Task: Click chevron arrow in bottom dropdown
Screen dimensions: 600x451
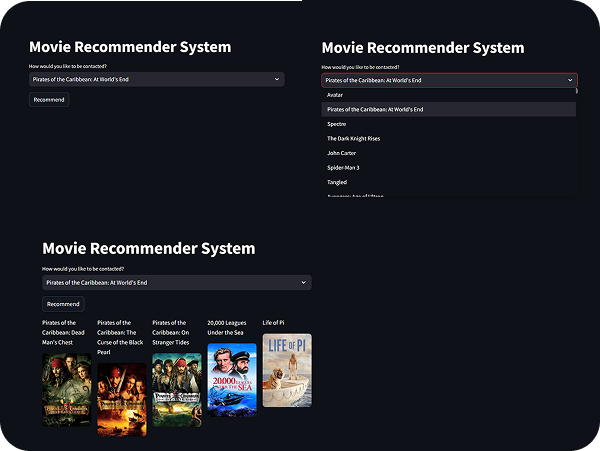Action: click(x=303, y=283)
